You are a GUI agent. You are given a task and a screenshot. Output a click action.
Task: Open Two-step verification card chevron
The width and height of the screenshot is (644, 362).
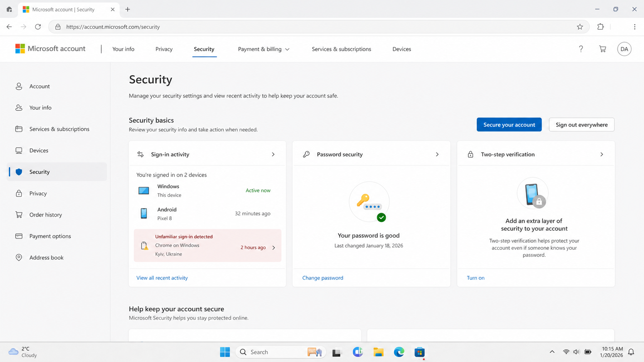(602, 154)
